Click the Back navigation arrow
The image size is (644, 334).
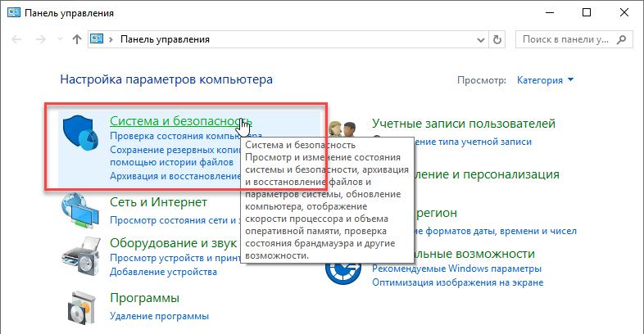(16, 39)
